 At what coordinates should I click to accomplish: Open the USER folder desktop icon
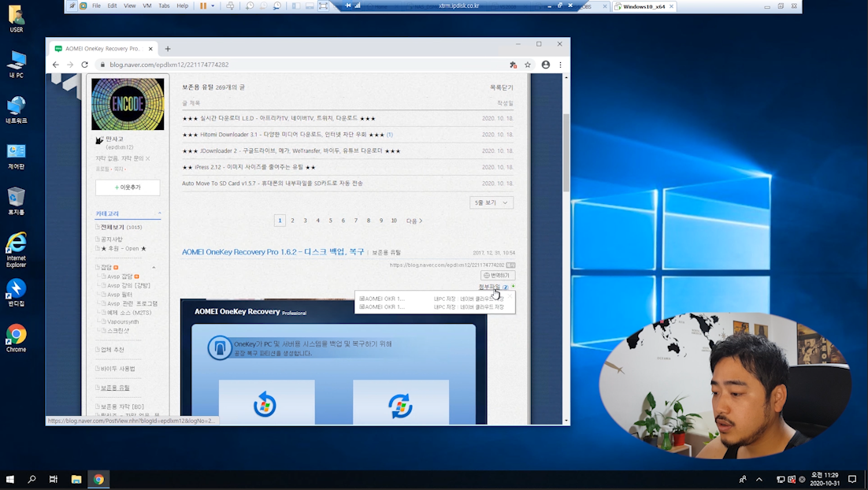16,18
